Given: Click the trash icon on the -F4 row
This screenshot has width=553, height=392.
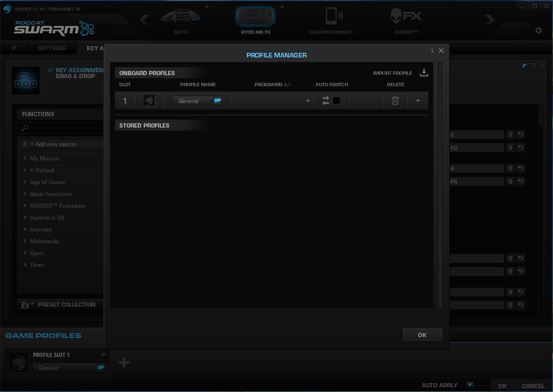Looking at the screenshot, I should [510, 182].
